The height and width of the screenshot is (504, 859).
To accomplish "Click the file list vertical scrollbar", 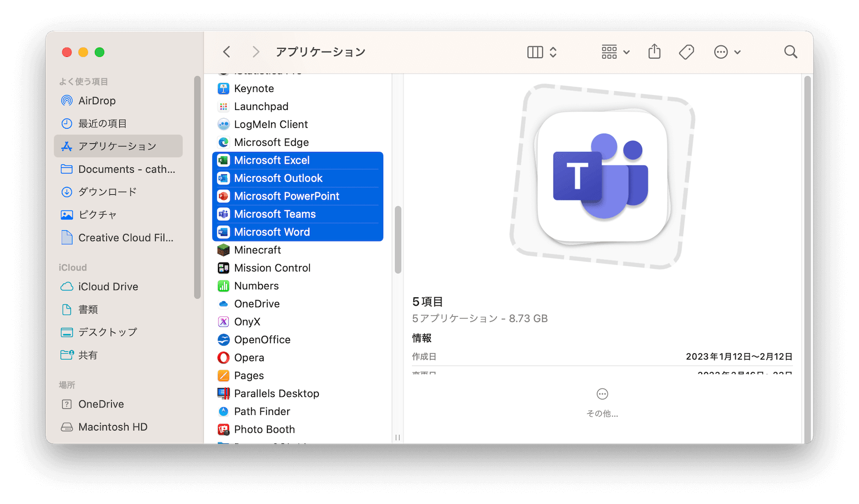I will click(398, 239).
